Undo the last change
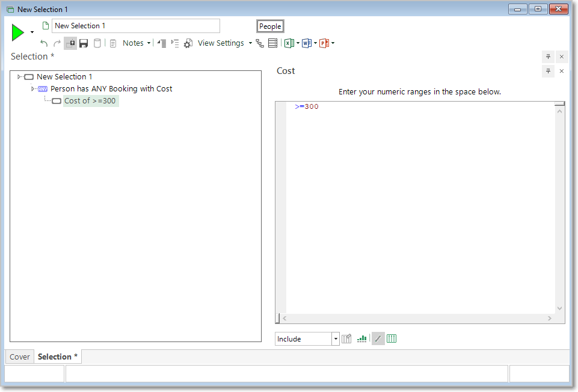This screenshot has width=578, height=392. coord(44,43)
